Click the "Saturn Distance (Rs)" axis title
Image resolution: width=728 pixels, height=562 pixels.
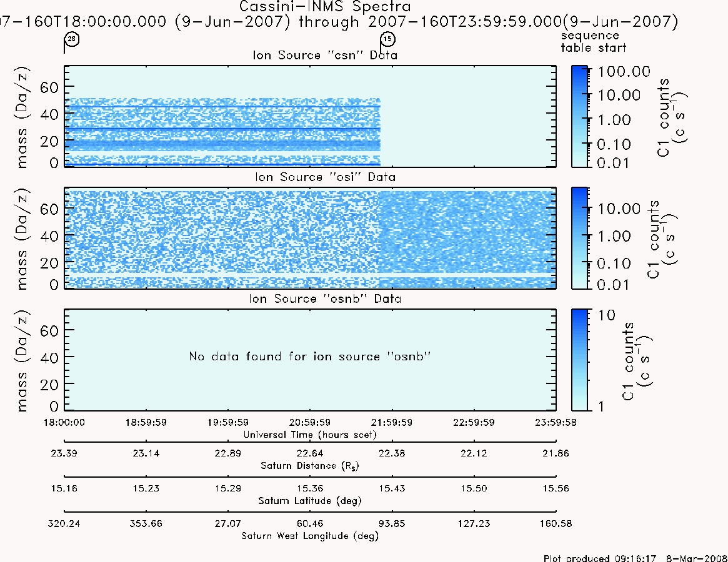[x=310, y=466]
